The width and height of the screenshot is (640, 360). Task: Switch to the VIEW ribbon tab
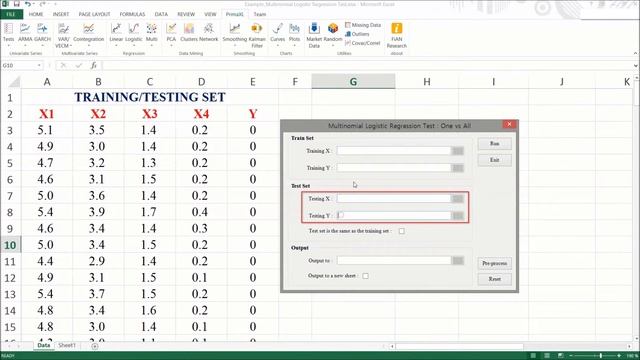[210, 14]
